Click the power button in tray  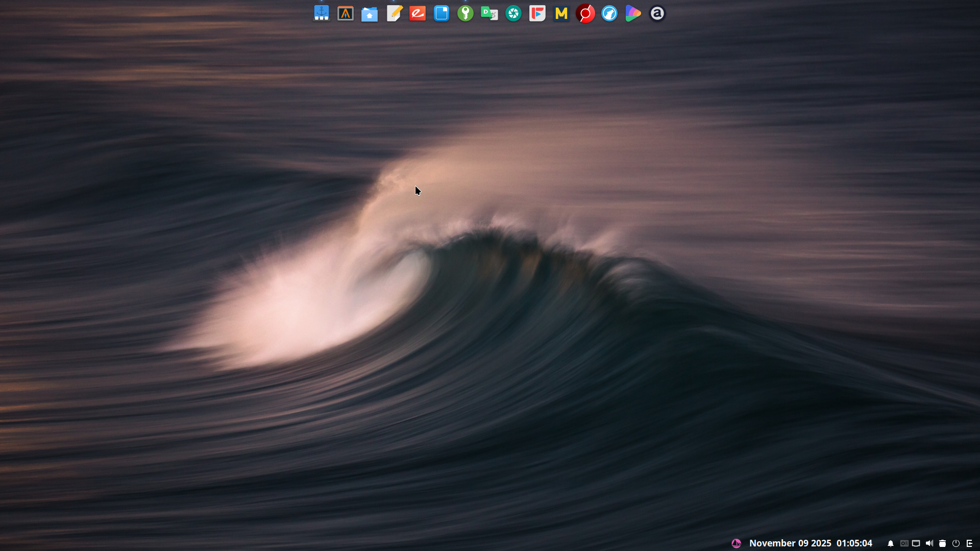956,543
